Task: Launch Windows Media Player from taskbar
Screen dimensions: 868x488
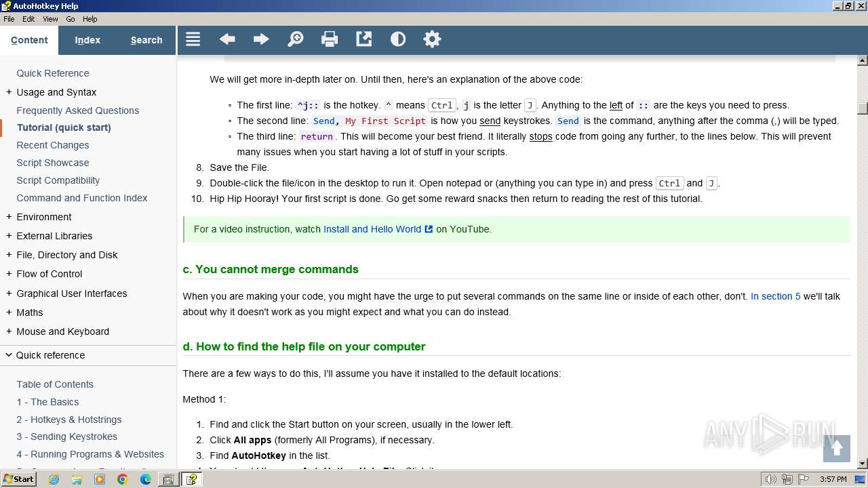Action: (x=100, y=479)
